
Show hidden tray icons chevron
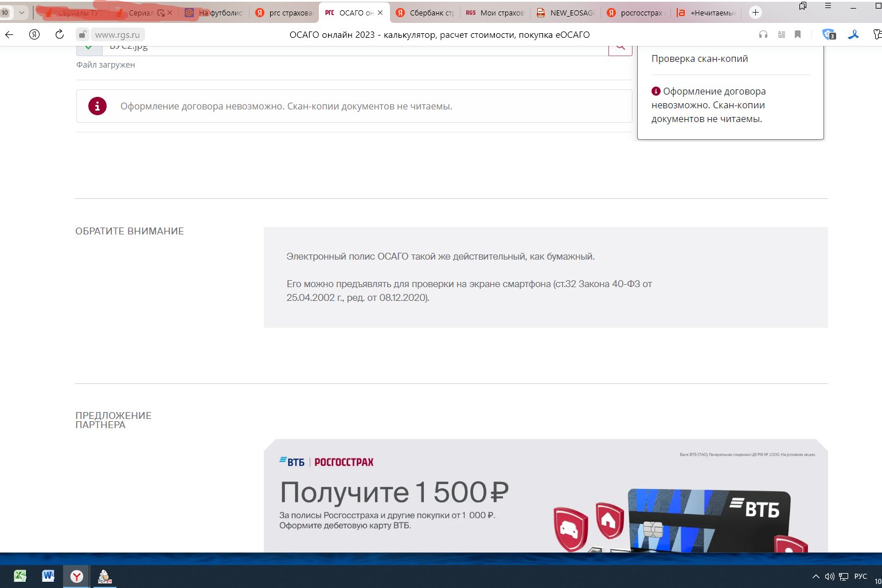click(x=815, y=577)
